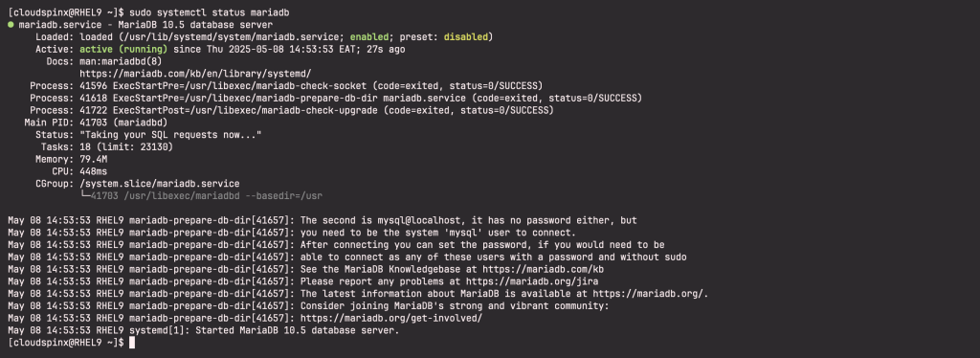The image size is (980, 358).
Task: Click the terminal cursor block at the prompt
Action: pos(132,343)
